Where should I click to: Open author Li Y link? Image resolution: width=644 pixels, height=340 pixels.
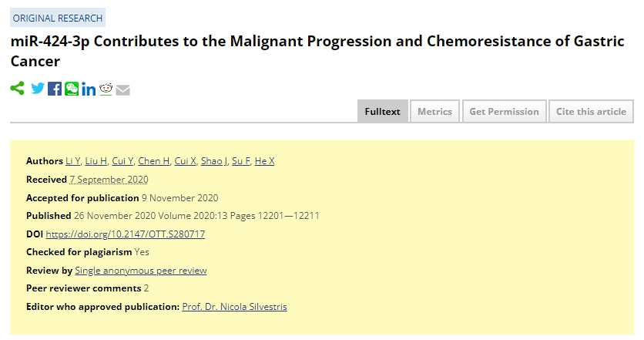(x=73, y=161)
